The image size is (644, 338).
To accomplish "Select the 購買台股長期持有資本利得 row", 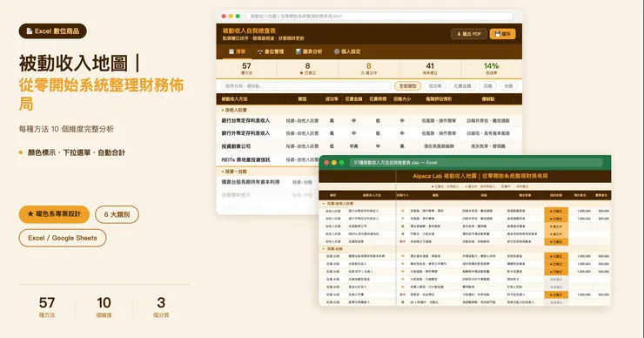I will tap(268, 182).
